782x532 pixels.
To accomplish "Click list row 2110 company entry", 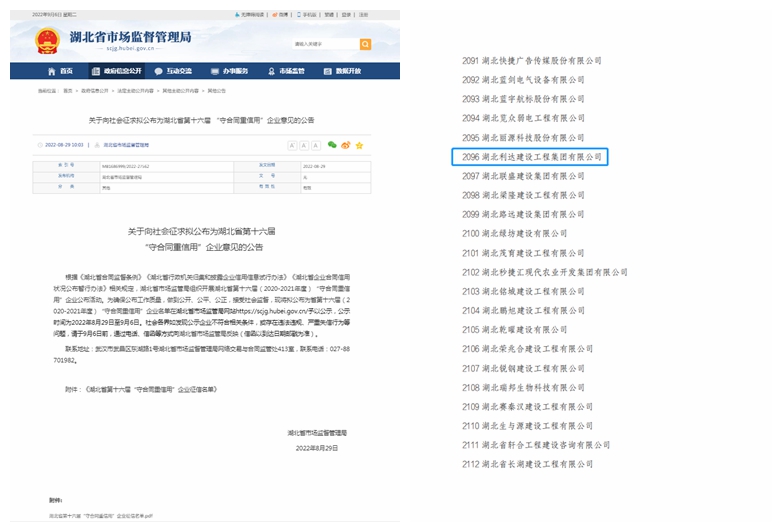I will (x=528, y=426).
